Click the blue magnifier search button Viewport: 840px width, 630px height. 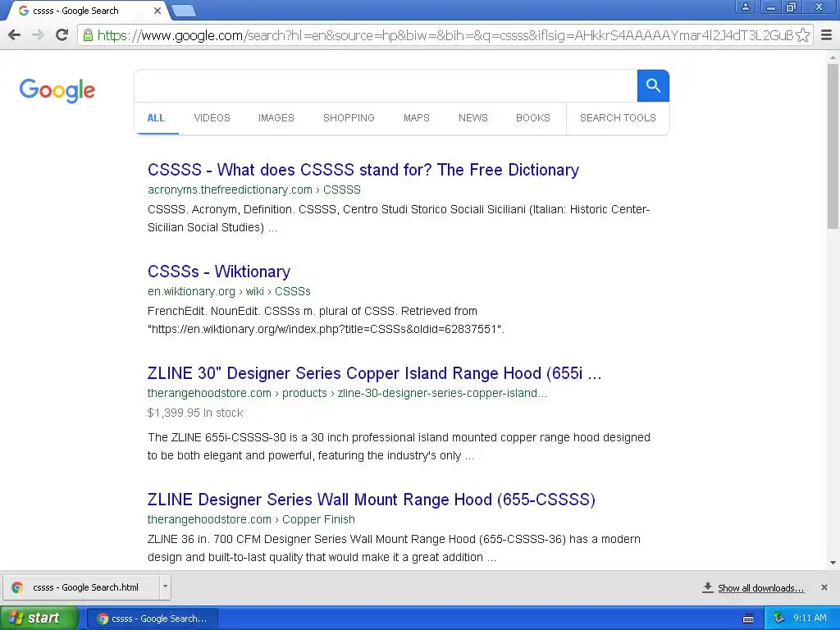652,85
